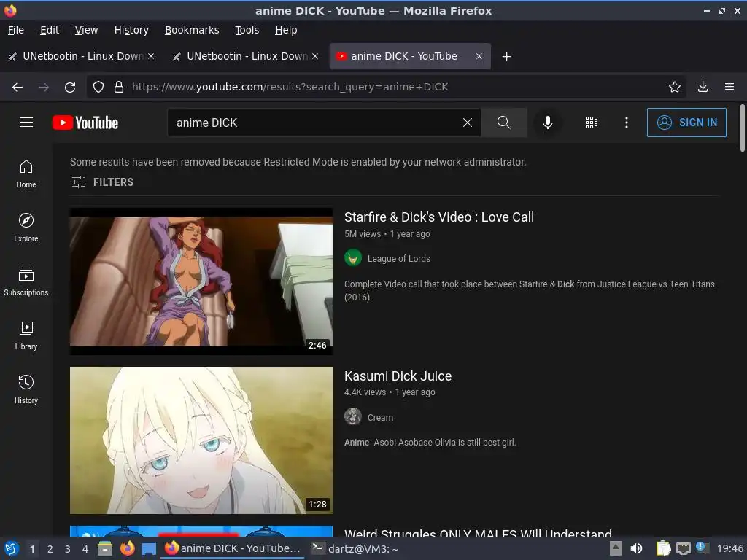Screen dimensions: 747x560
Task: Open YouTube settings three-dot menu
Action: [x=627, y=122]
